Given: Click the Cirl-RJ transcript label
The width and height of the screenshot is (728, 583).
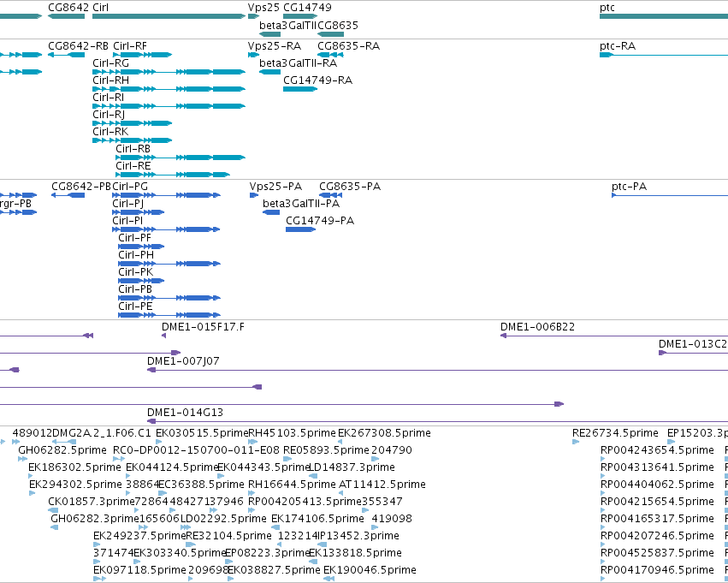Looking at the screenshot, I should [x=109, y=115].
